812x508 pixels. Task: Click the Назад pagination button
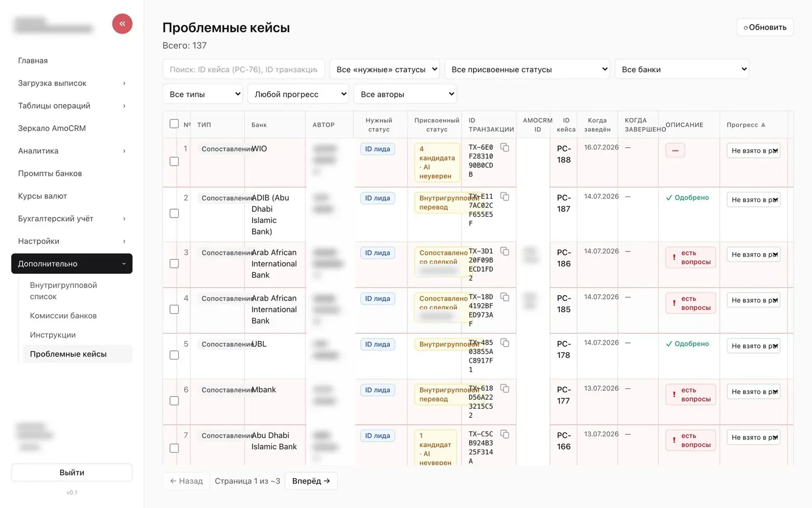pyautogui.click(x=186, y=481)
